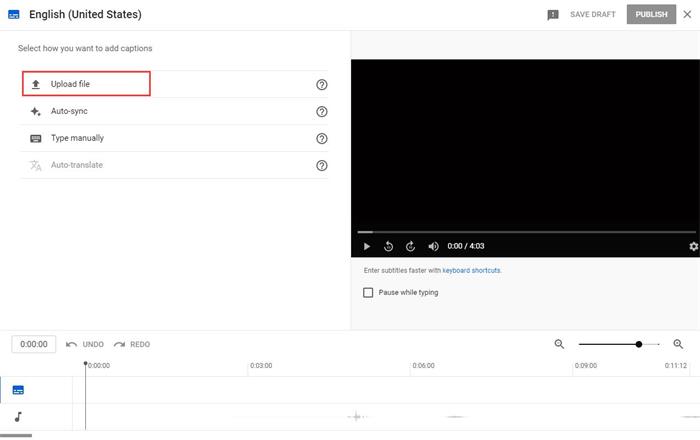The width and height of the screenshot is (700, 440).
Task: Click the timeline playhead marker
Action: 85,364
